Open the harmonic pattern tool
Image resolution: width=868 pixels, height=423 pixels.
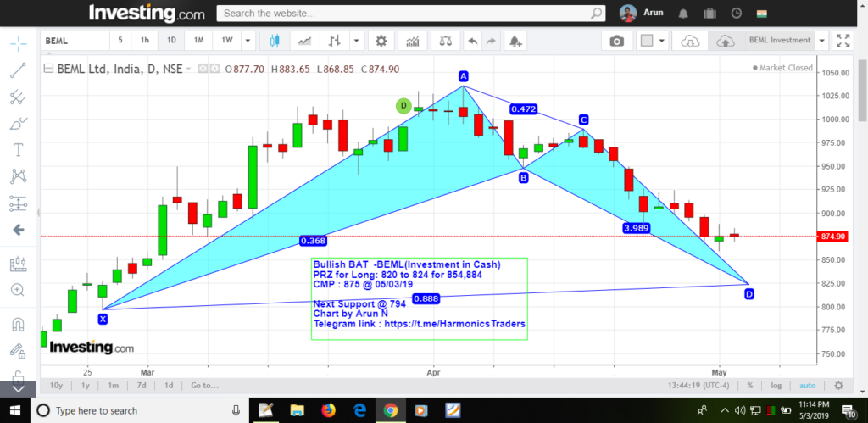pos(19,176)
